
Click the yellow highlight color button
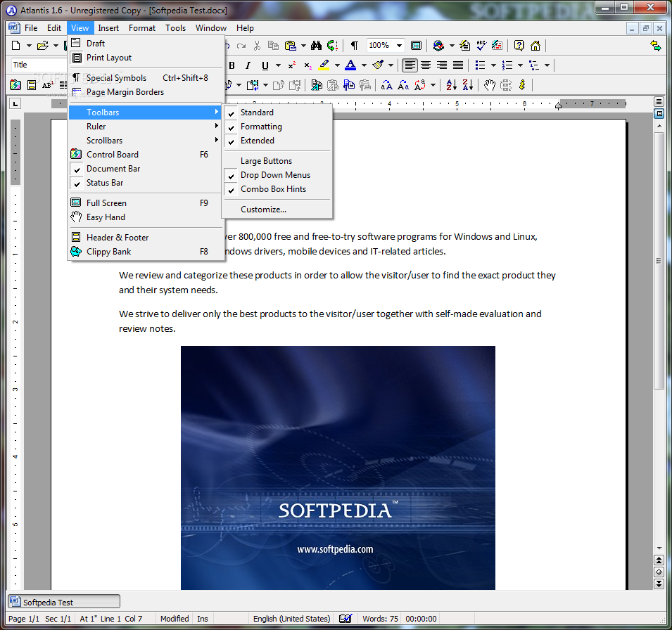[x=324, y=65]
